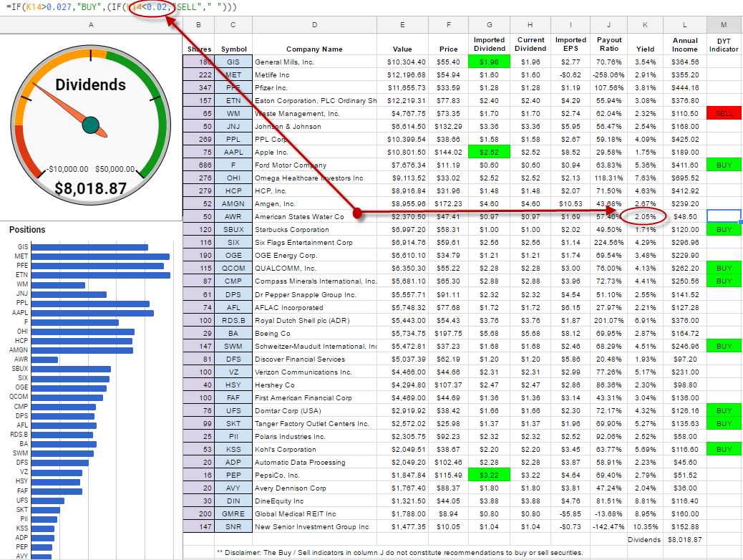Select column A header
This screenshot has height=560, width=743.
click(91, 25)
